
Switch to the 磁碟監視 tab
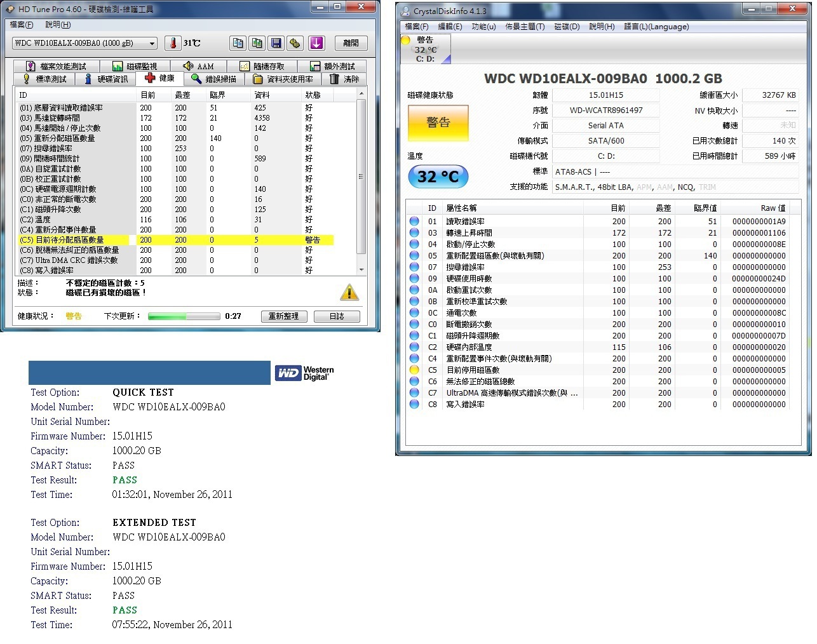[x=134, y=66]
